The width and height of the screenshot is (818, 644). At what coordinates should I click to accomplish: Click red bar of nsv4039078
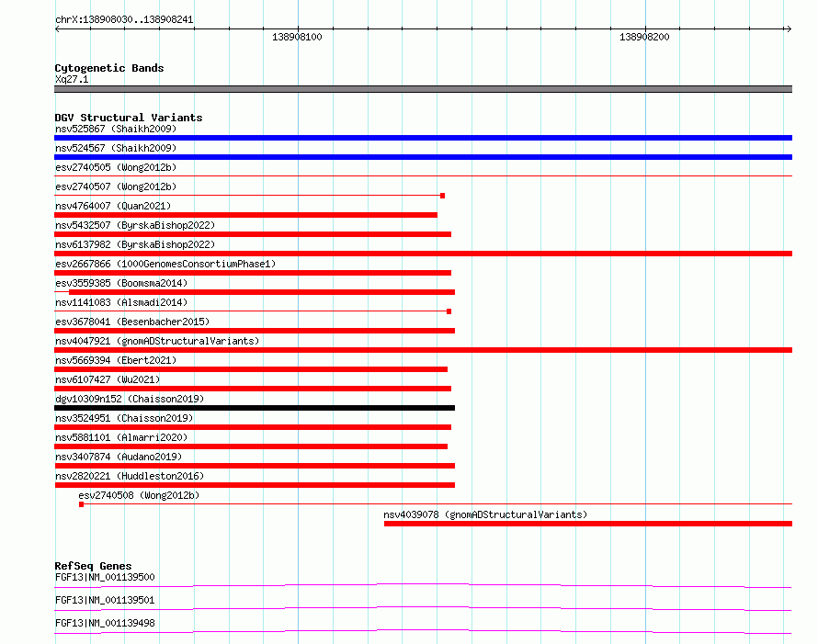pos(588,524)
